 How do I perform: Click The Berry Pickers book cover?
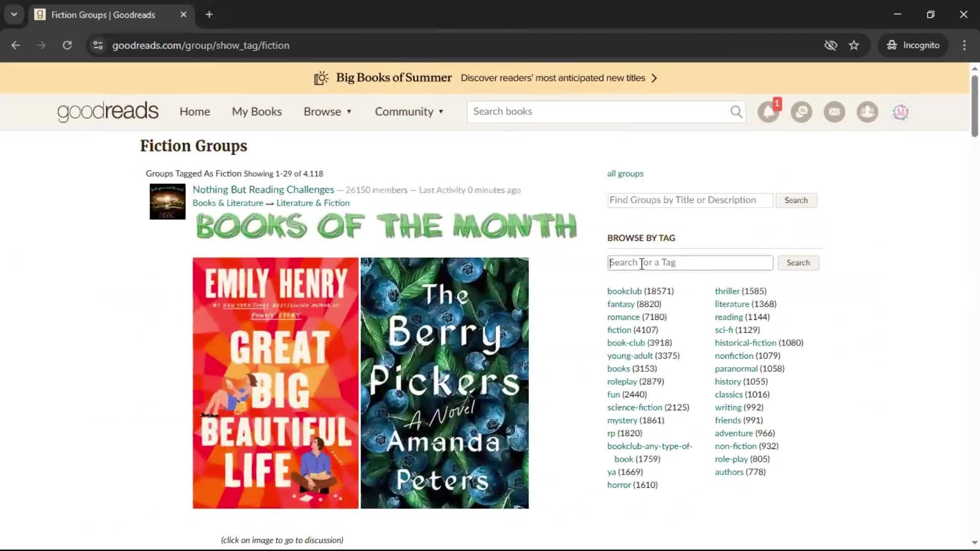point(445,383)
